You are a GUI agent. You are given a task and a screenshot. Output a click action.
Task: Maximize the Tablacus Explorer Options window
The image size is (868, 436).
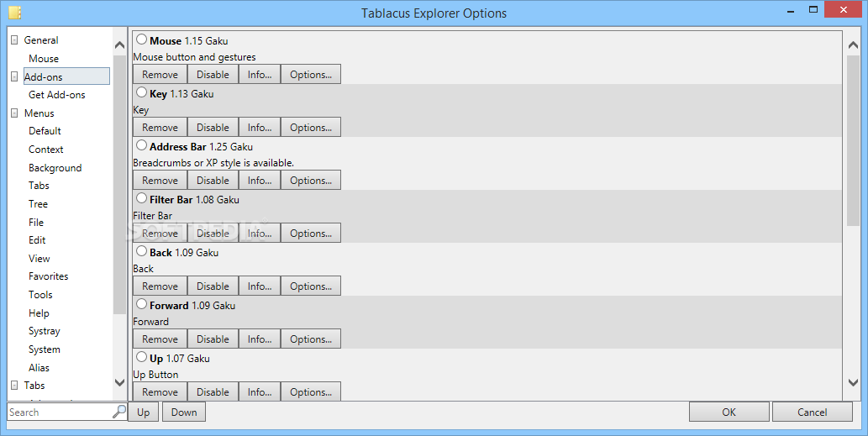tap(813, 9)
